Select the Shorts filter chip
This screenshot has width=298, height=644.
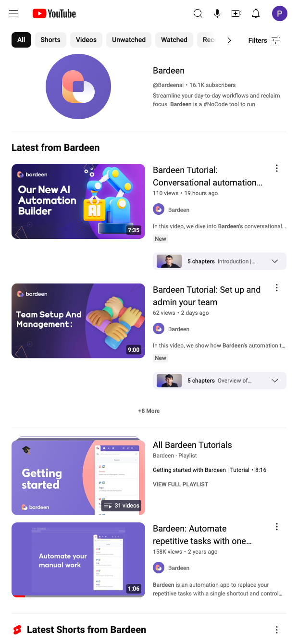[50, 40]
